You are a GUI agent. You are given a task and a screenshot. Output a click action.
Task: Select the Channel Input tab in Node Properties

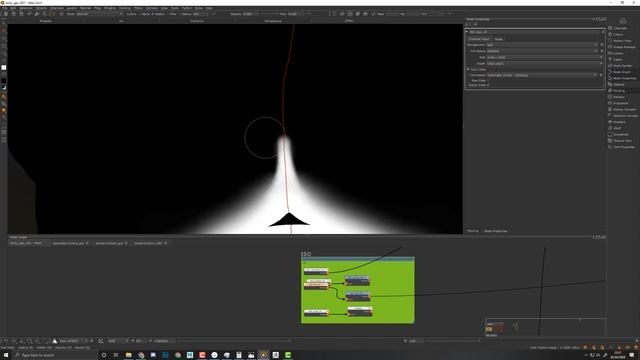click(x=479, y=39)
